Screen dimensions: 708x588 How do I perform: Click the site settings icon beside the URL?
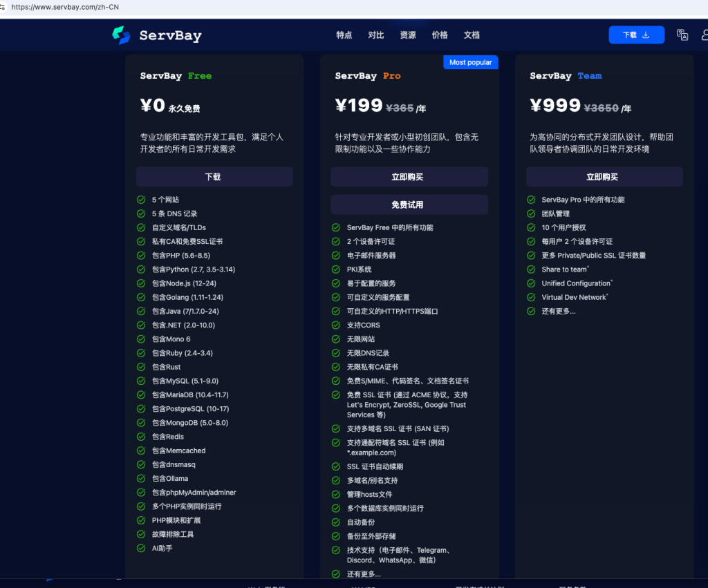(x=3, y=7)
